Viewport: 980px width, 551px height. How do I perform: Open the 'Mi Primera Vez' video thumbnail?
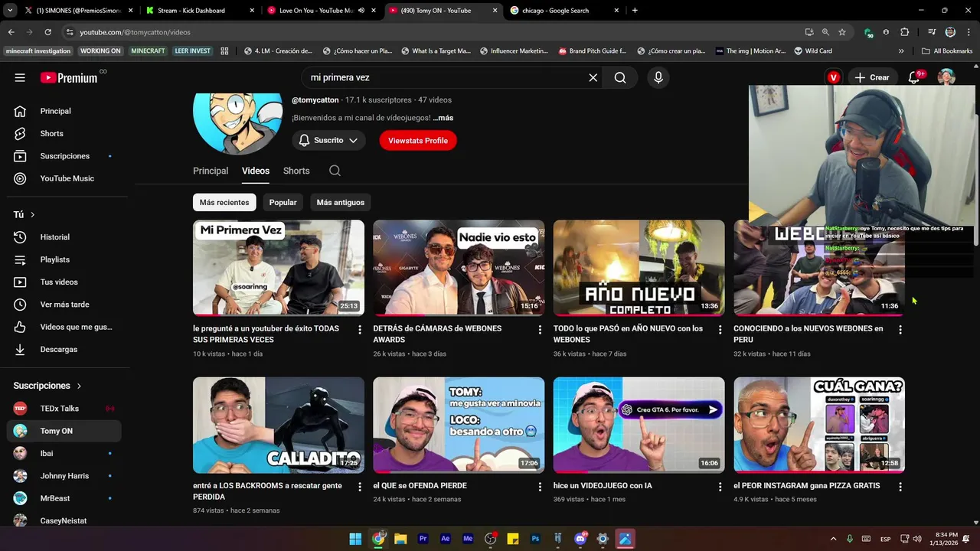(x=279, y=268)
